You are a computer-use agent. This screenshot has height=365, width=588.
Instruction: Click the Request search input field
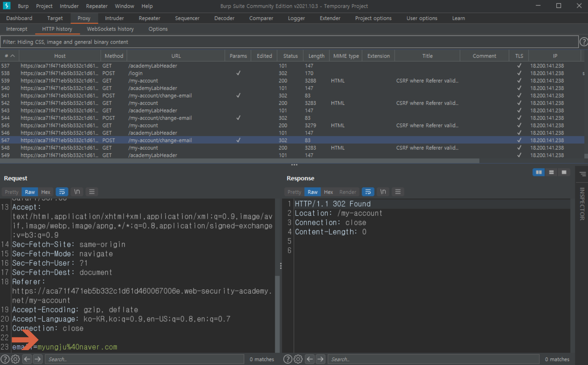pyautogui.click(x=144, y=359)
